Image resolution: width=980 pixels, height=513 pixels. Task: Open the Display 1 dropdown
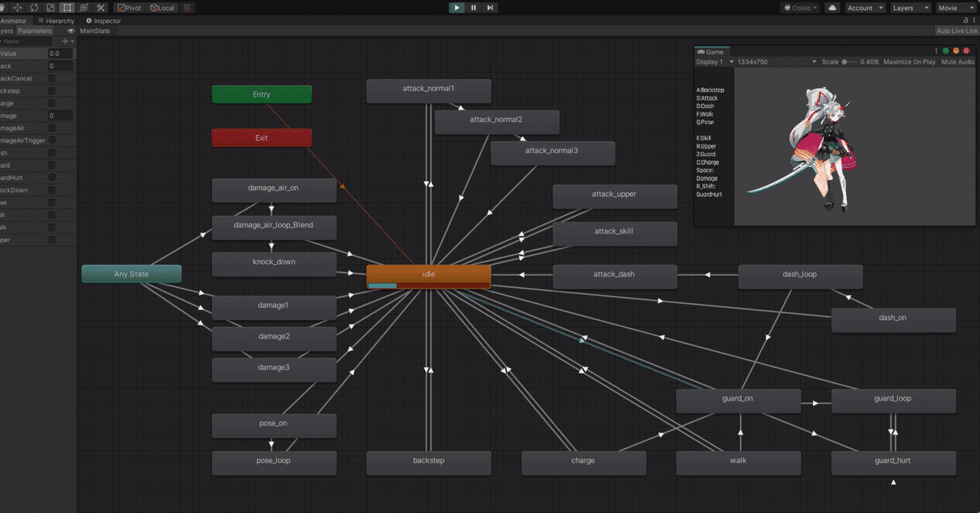click(x=715, y=62)
